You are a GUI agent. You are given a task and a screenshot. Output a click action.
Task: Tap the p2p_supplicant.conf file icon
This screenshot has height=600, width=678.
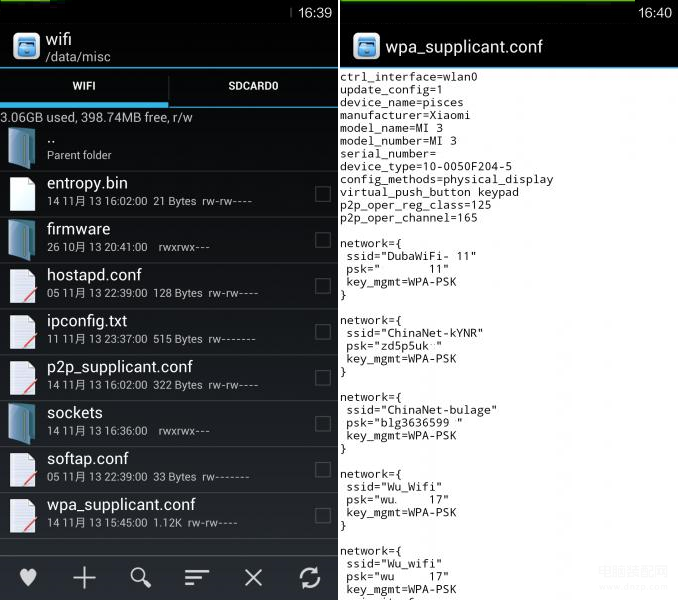22,377
